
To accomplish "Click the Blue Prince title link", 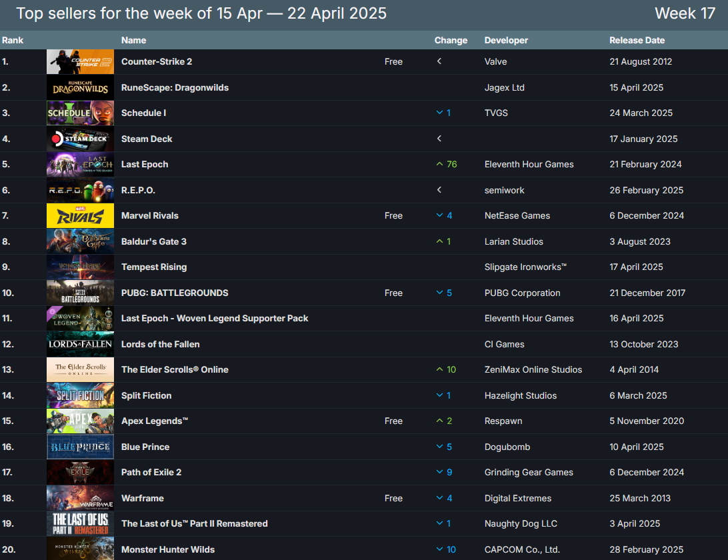I will tap(145, 447).
